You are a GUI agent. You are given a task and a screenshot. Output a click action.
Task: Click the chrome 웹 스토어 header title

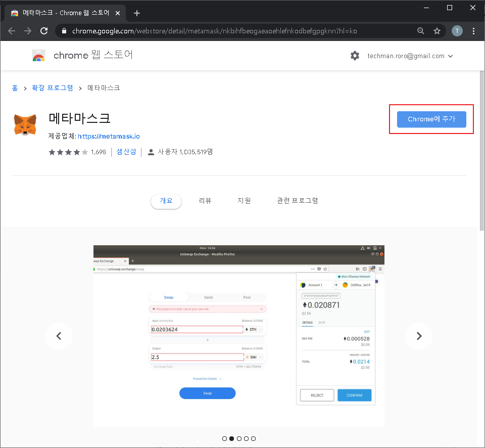point(93,55)
